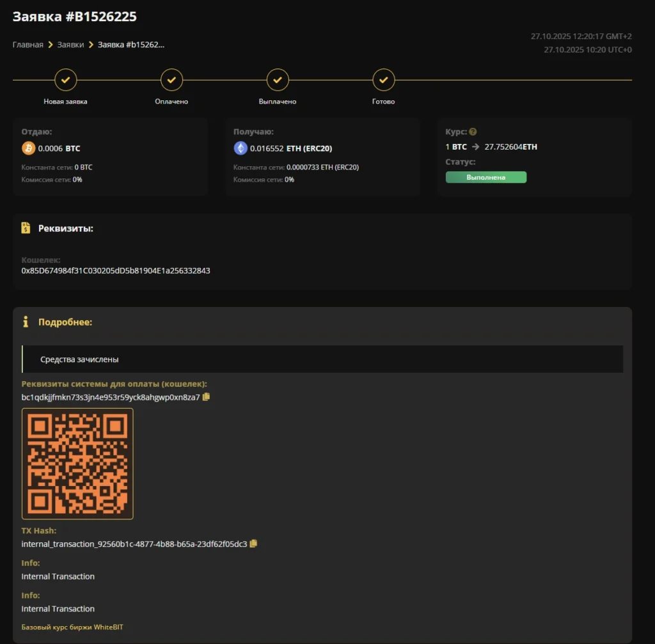Click the Выполнена status badge
655x644 pixels.
(486, 177)
